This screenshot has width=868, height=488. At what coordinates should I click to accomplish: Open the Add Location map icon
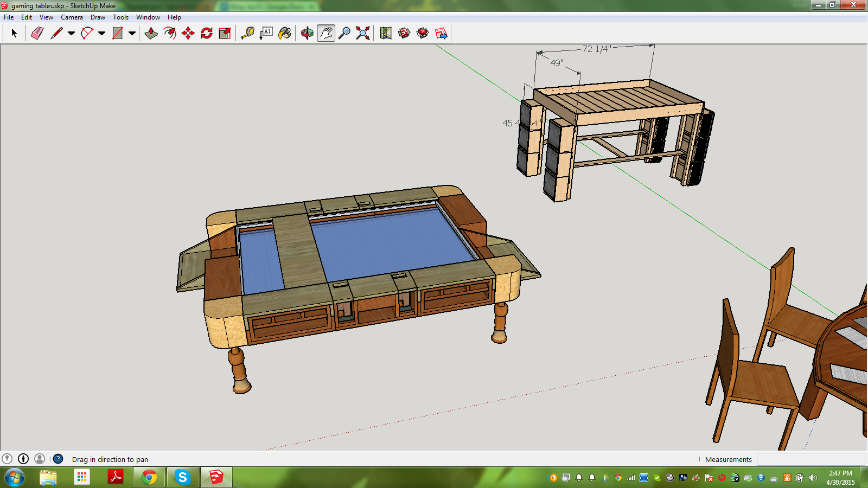coord(386,34)
